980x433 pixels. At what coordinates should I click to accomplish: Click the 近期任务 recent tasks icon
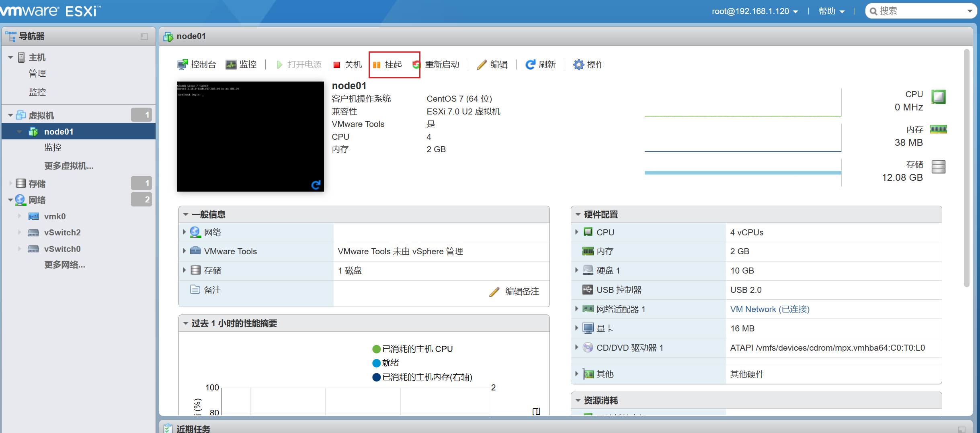click(168, 429)
